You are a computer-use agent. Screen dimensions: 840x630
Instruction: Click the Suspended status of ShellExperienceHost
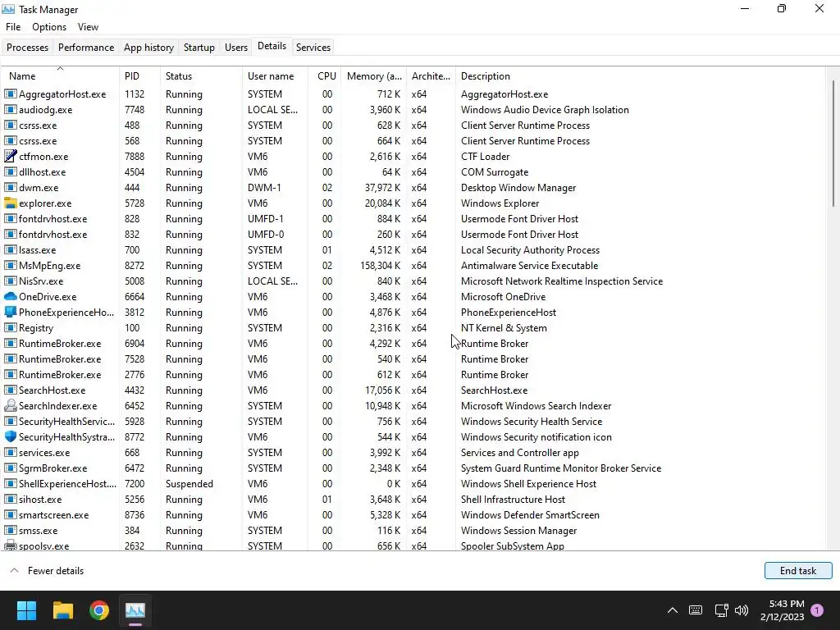[x=189, y=483]
